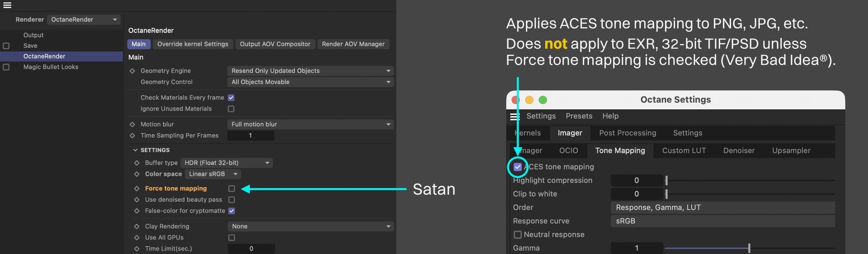Click keyframe diamond next to Color space
The image size is (868, 254).
(137, 174)
